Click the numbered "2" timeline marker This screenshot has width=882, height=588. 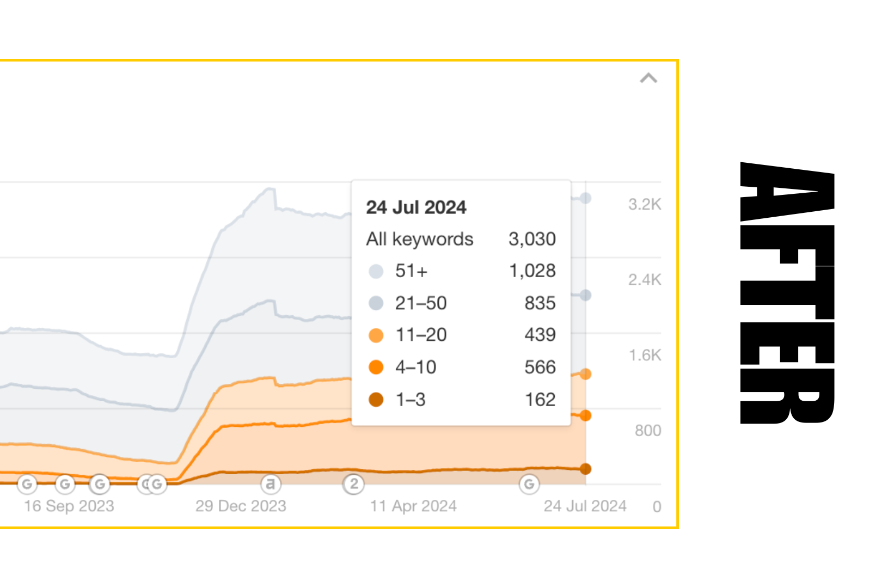(354, 483)
